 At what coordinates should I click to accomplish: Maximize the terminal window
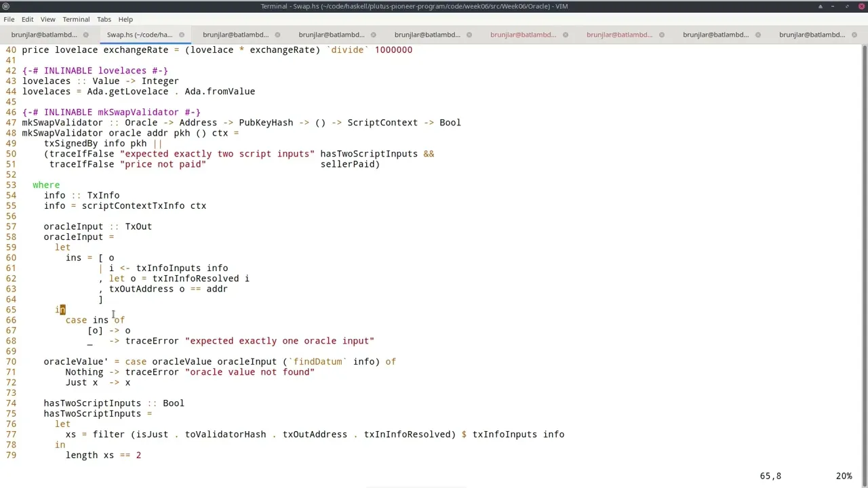point(848,6)
